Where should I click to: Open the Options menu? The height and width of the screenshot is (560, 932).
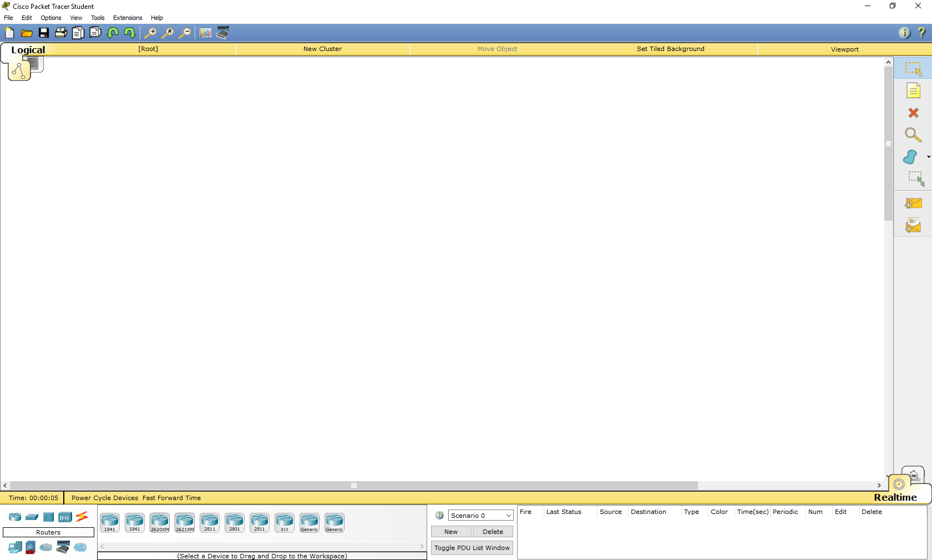tap(51, 18)
